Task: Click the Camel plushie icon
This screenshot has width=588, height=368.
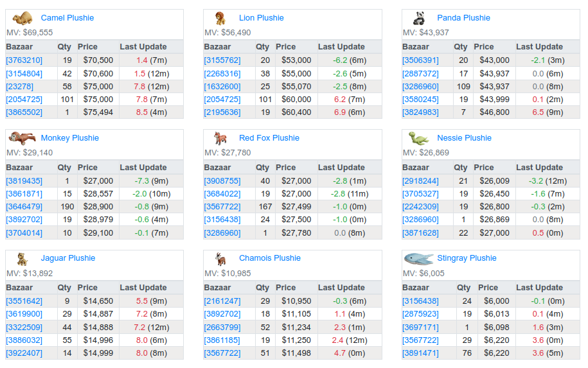Action: 22,18
